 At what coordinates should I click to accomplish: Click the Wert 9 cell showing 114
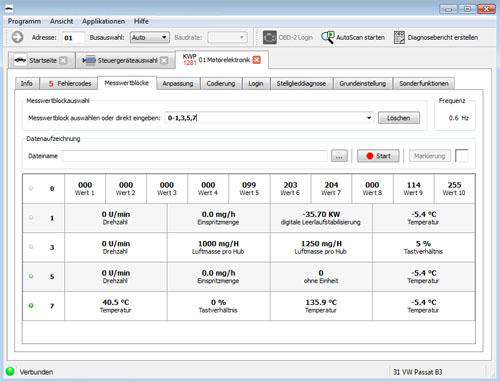pos(413,188)
